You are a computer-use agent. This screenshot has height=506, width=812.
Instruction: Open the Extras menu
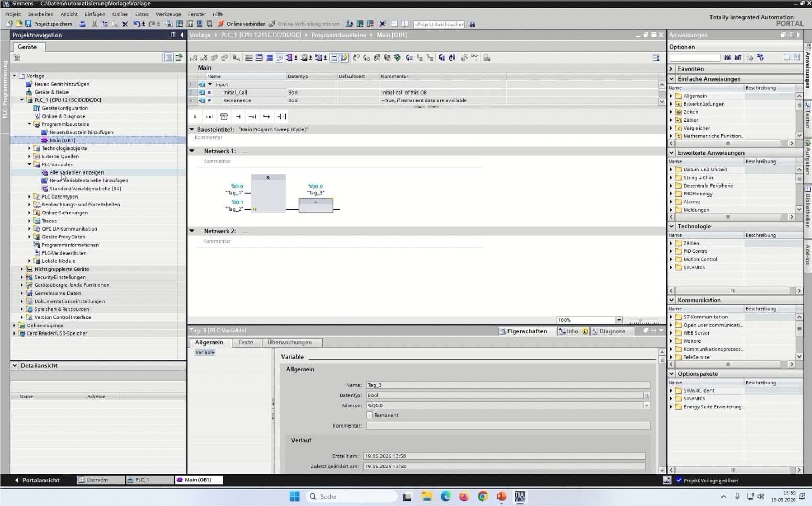point(141,14)
